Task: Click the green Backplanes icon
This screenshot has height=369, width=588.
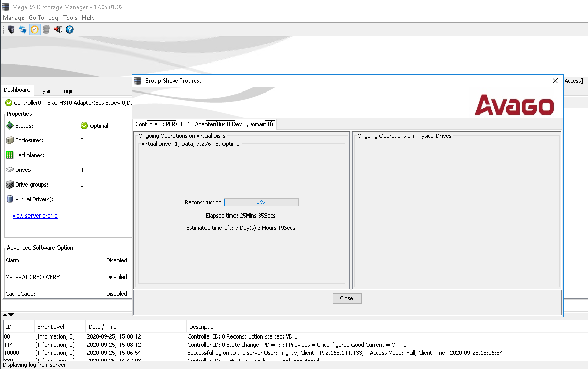Action: [10, 155]
